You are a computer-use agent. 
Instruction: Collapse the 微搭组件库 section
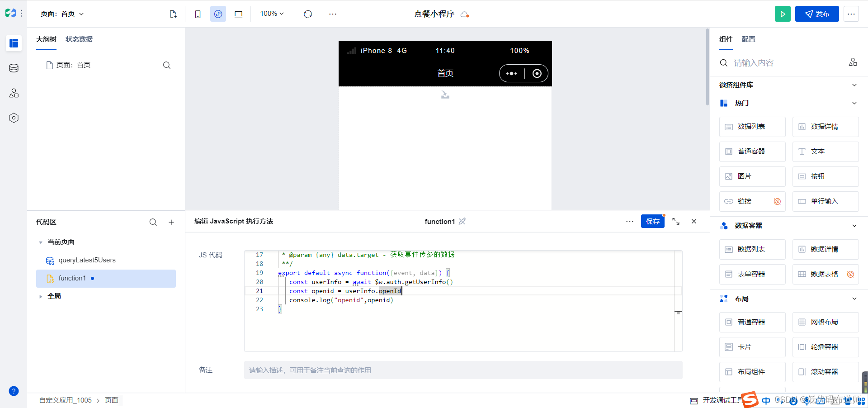pos(854,85)
